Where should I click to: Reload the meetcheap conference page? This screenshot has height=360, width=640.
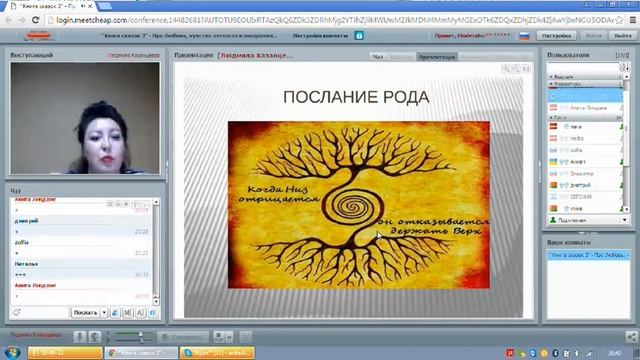pyautogui.click(x=36, y=20)
